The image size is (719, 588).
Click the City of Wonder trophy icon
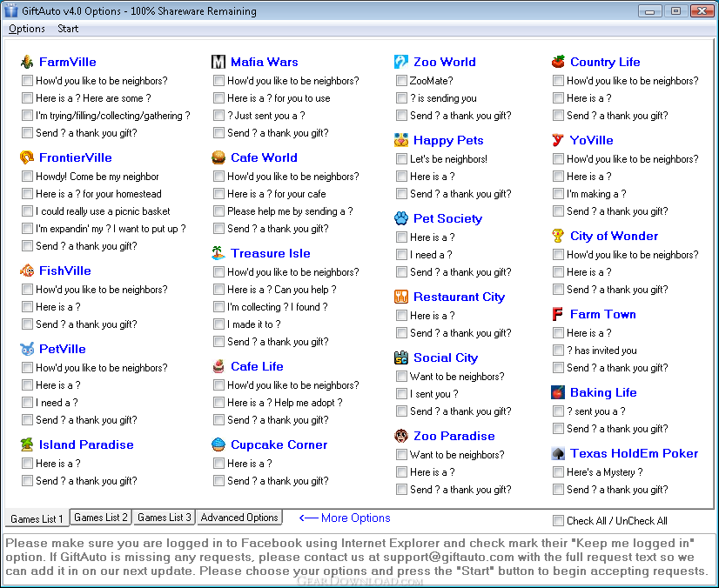558,236
